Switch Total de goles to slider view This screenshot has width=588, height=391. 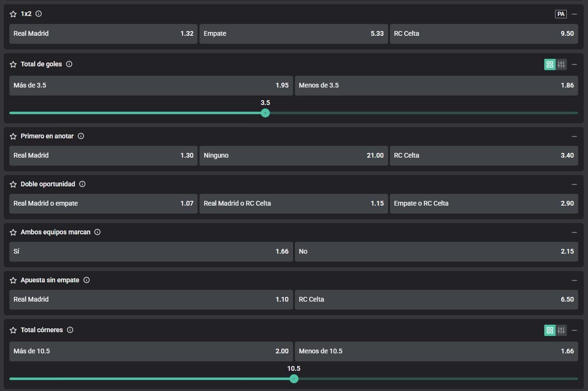coord(561,64)
